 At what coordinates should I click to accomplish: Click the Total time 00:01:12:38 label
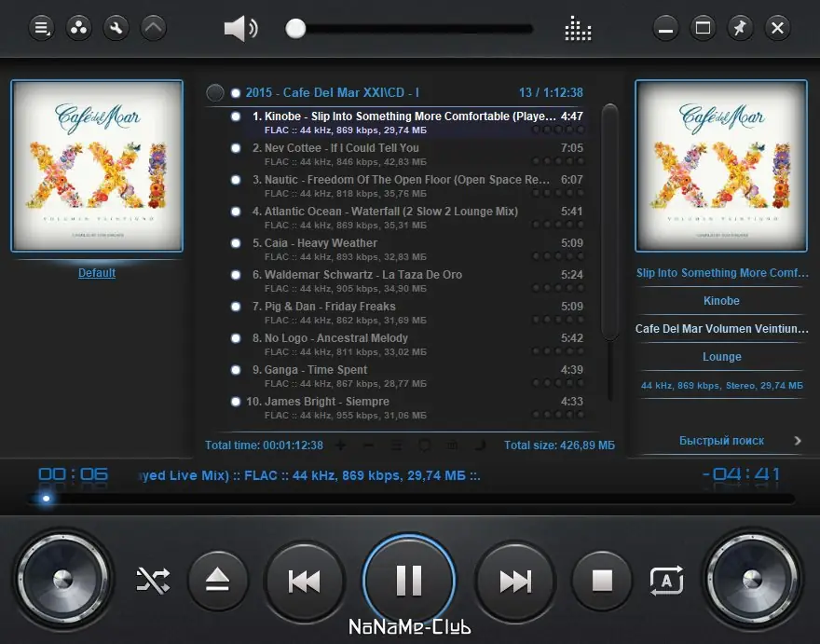264,445
